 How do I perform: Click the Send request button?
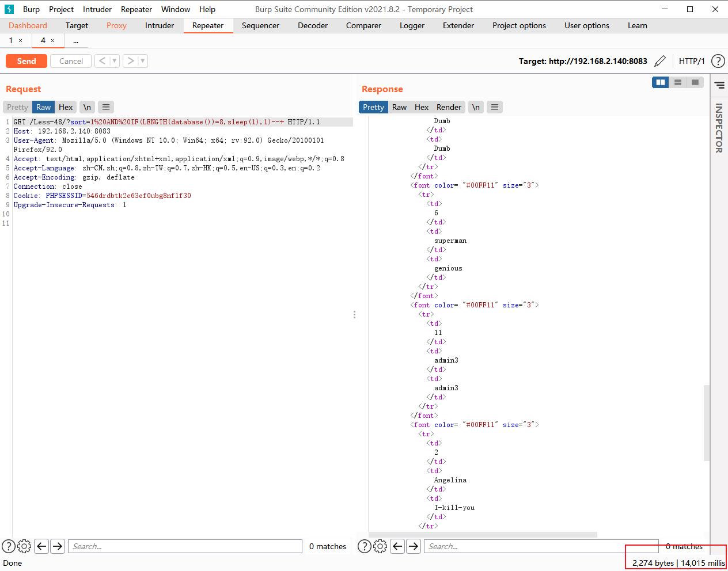click(26, 61)
